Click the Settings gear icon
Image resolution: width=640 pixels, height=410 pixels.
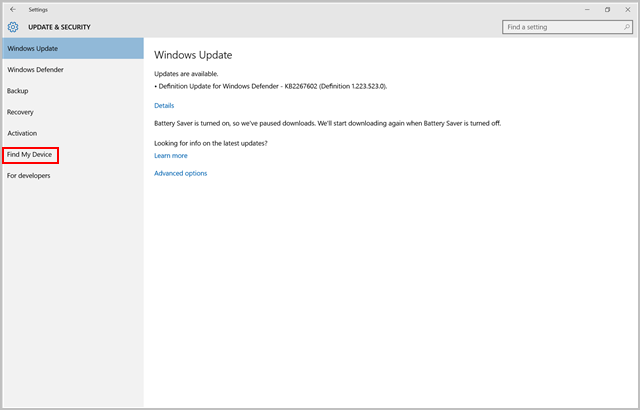13,27
